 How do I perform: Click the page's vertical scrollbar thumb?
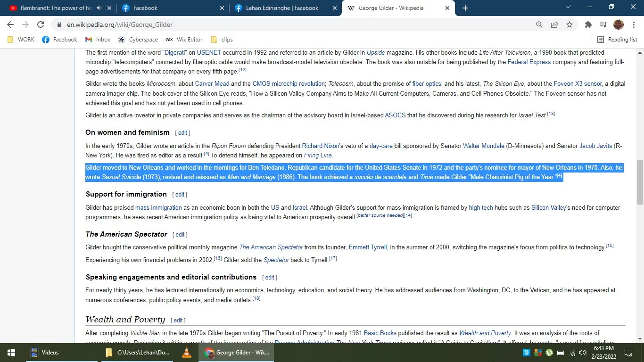click(x=640, y=182)
